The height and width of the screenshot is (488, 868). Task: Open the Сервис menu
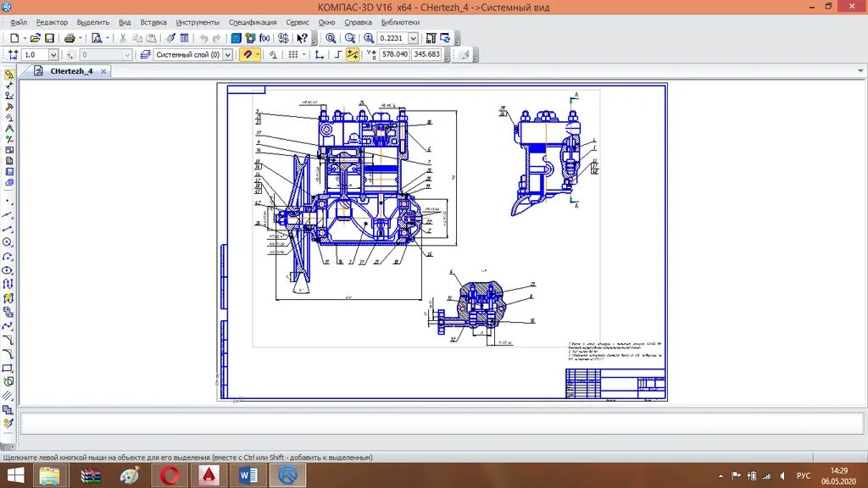tap(298, 22)
